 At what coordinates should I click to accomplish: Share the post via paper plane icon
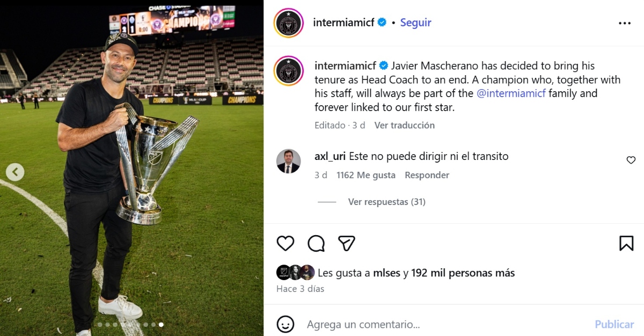[x=347, y=244]
